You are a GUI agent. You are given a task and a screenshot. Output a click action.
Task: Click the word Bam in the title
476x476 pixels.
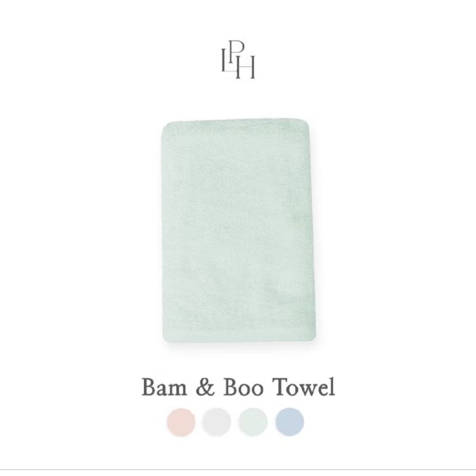tap(164, 387)
